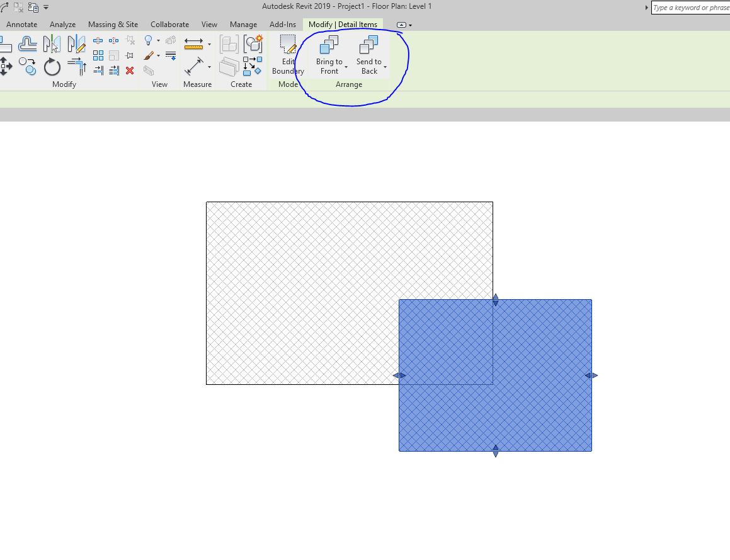Click the 'Measure' panel title
Screen dimensions: 730x560
[x=197, y=84]
